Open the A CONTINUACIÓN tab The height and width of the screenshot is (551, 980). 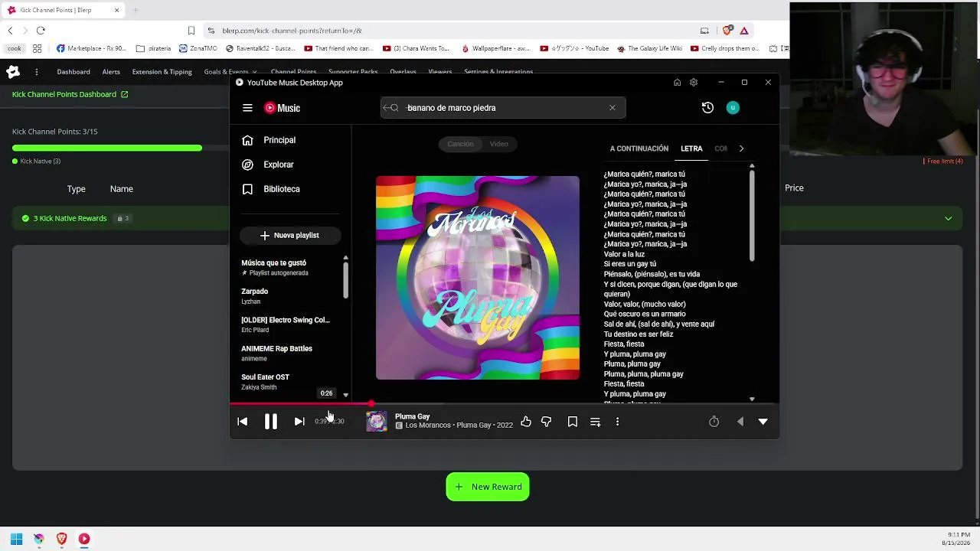639,148
